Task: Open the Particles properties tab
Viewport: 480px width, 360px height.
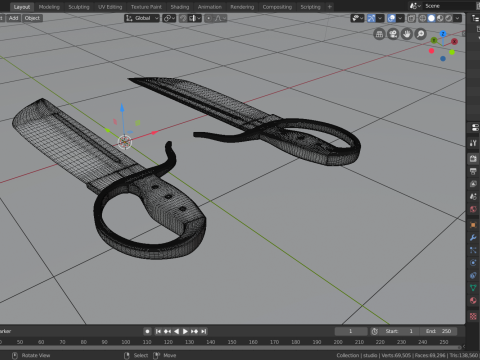Action: [473, 250]
